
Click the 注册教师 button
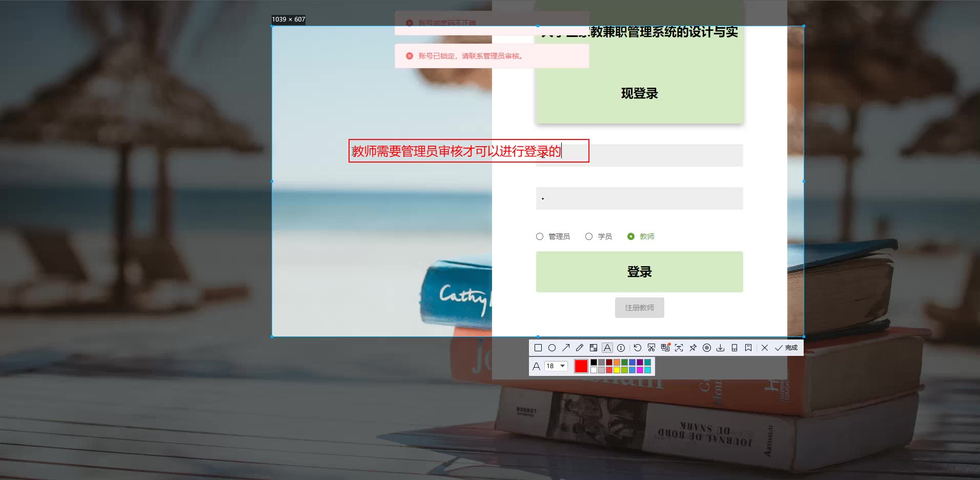click(x=640, y=308)
